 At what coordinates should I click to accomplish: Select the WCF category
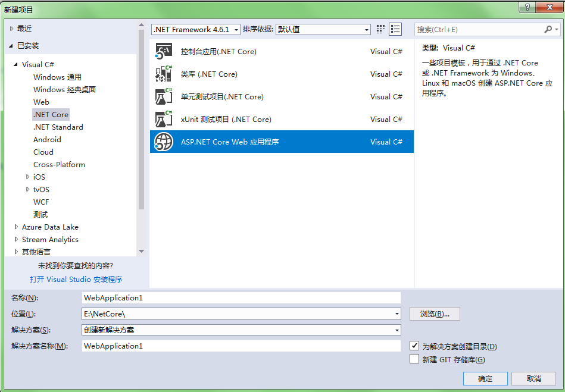[x=41, y=202]
